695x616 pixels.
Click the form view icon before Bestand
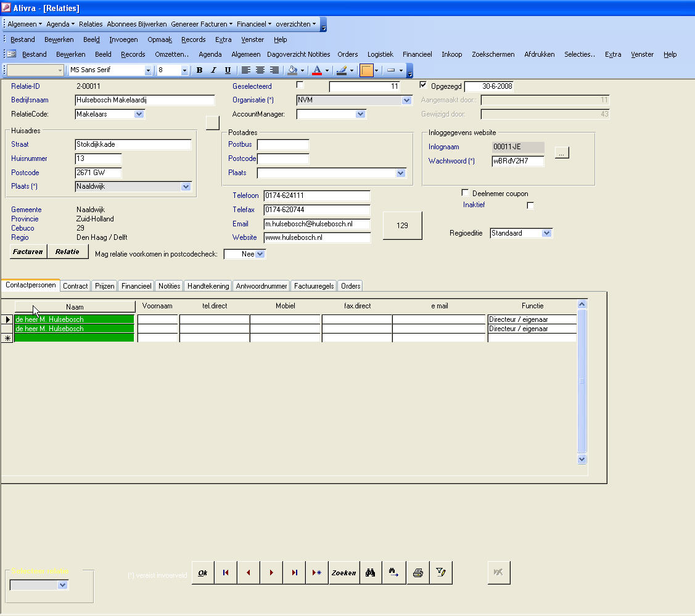(x=12, y=54)
